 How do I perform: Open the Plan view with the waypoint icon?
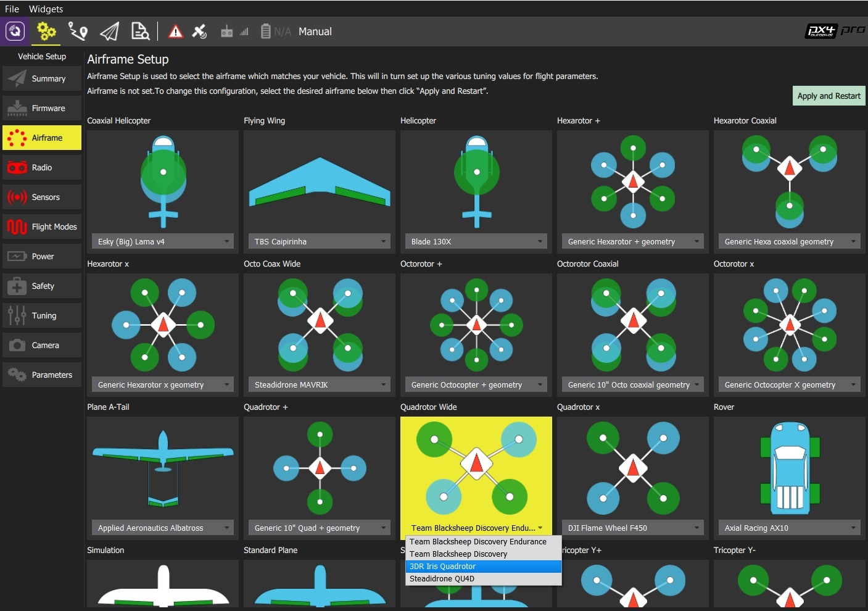pyautogui.click(x=77, y=31)
